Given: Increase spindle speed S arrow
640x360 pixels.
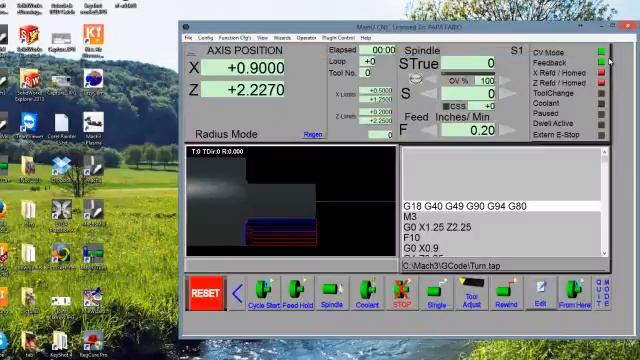Looking at the screenshot, I should pyautogui.click(x=507, y=93).
